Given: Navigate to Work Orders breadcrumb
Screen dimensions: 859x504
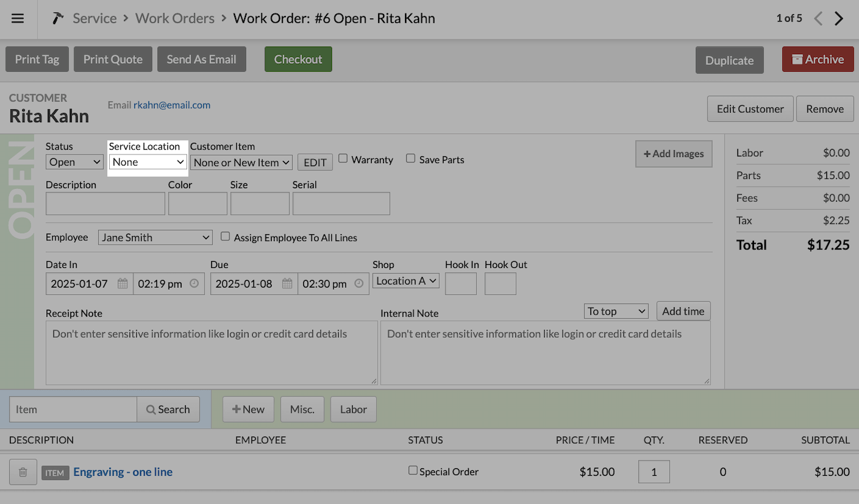Looking at the screenshot, I should coord(175,18).
